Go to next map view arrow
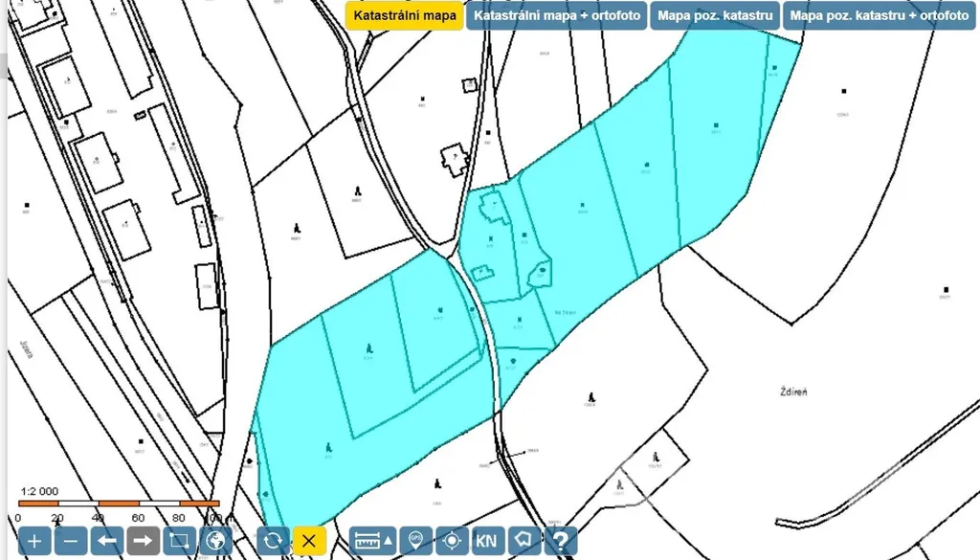Image resolution: width=980 pixels, height=560 pixels. [143, 541]
